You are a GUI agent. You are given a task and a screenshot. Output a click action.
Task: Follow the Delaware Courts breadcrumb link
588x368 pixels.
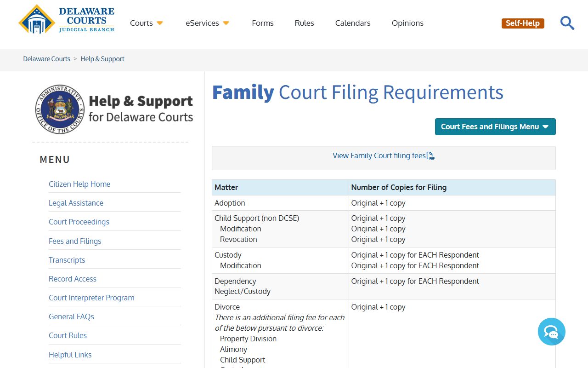point(47,59)
